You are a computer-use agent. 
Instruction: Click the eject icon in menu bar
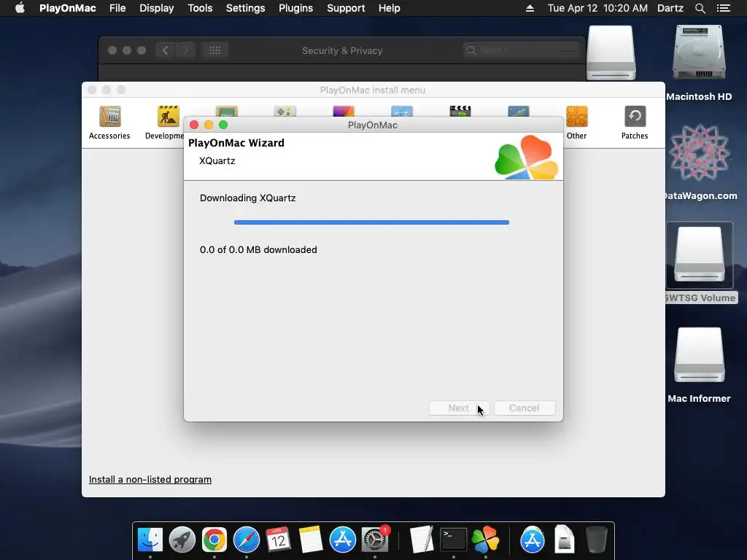click(530, 8)
